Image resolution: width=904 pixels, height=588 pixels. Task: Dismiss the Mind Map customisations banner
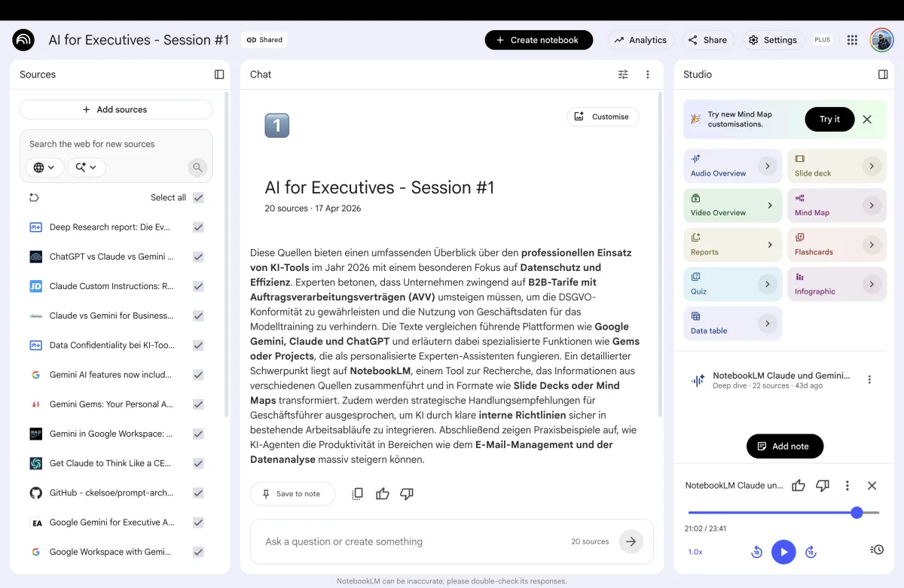pyautogui.click(x=867, y=119)
